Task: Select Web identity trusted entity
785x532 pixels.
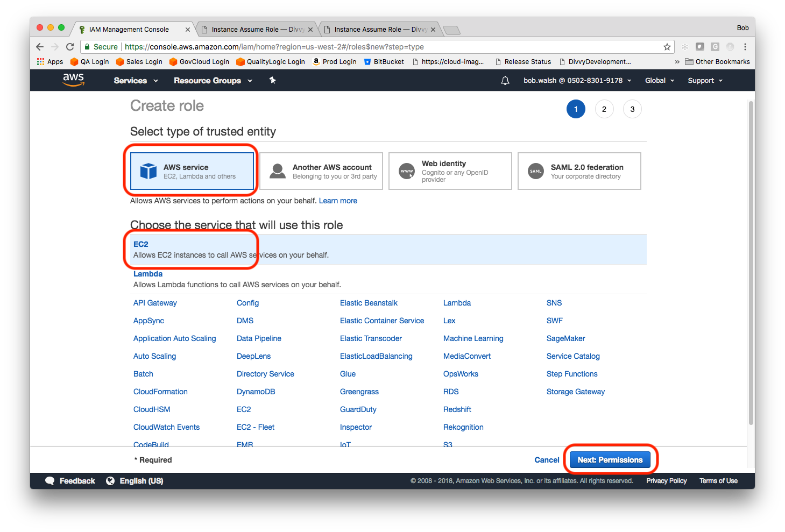Action: pos(450,171)
